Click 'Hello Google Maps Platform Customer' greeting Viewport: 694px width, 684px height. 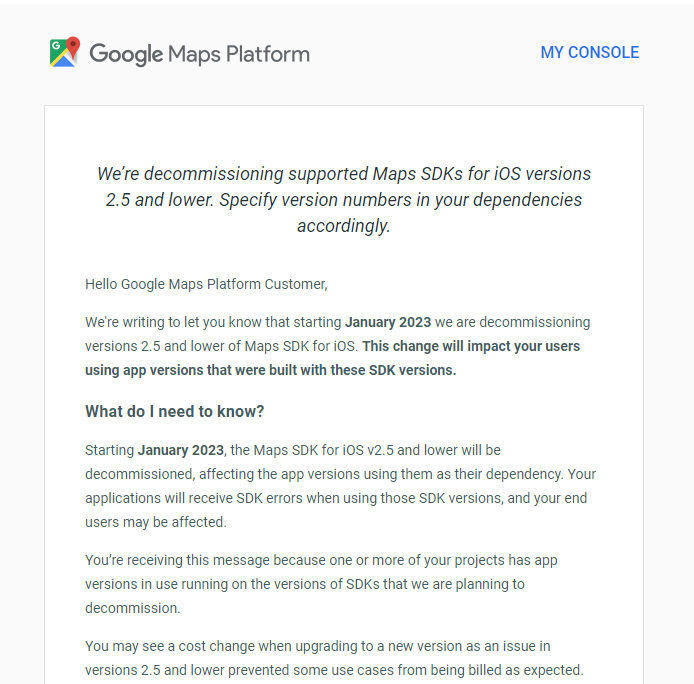(206, 284)
